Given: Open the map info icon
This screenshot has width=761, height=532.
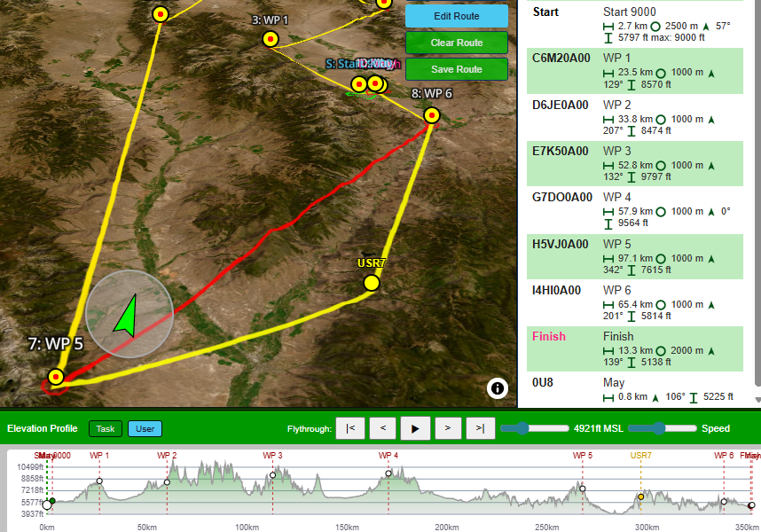Looking at the screenshot, I should 498,388.
